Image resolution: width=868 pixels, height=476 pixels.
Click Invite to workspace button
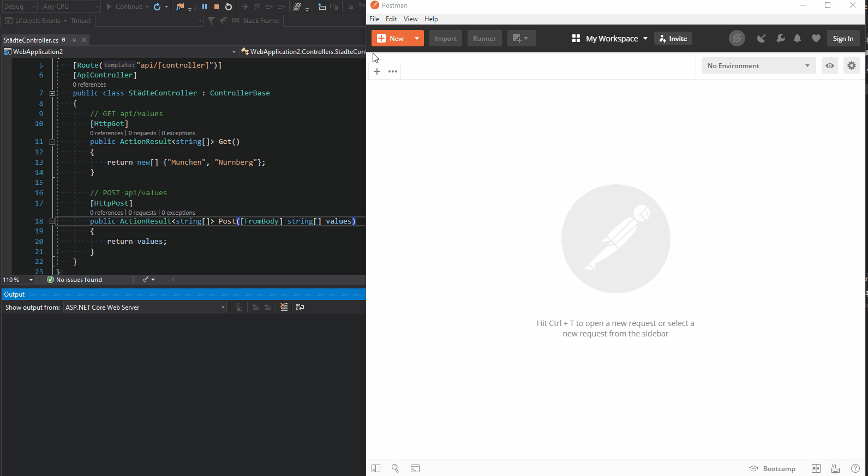tap(673, 38)
